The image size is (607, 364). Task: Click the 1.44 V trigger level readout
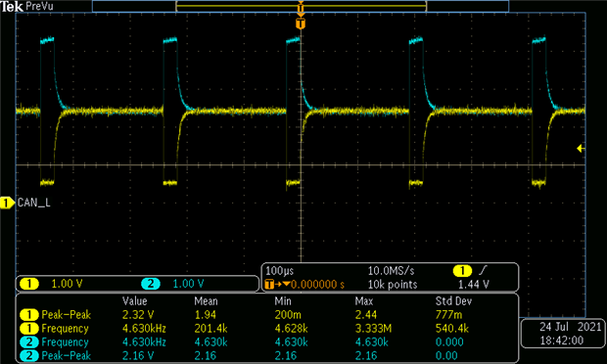point(474,285)
